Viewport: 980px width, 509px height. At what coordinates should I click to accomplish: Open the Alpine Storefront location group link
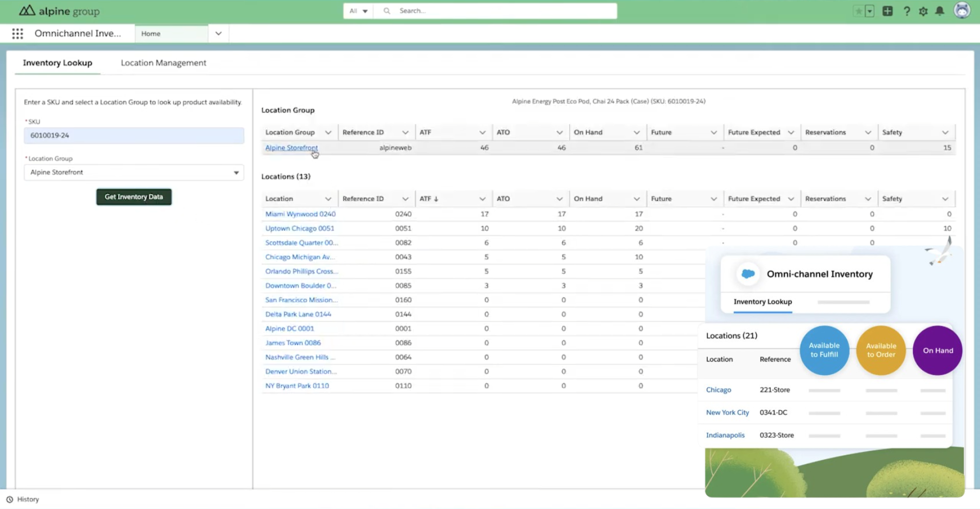(x=291, y=148)
